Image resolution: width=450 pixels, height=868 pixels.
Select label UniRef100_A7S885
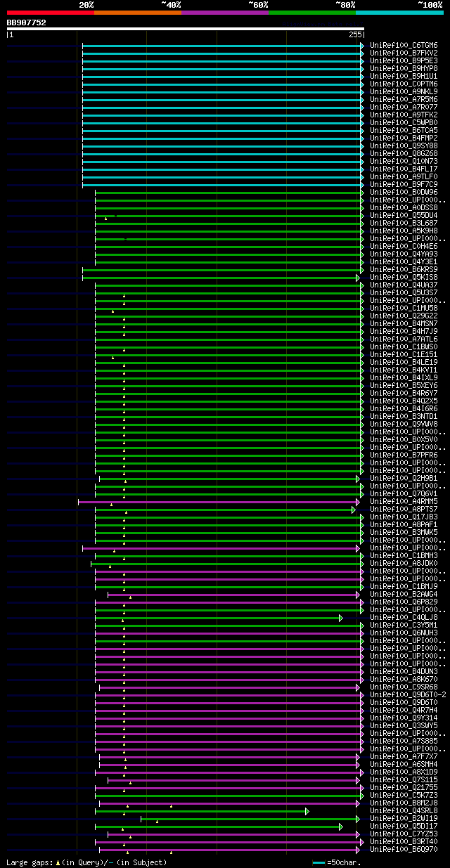[x=404, y=741]
